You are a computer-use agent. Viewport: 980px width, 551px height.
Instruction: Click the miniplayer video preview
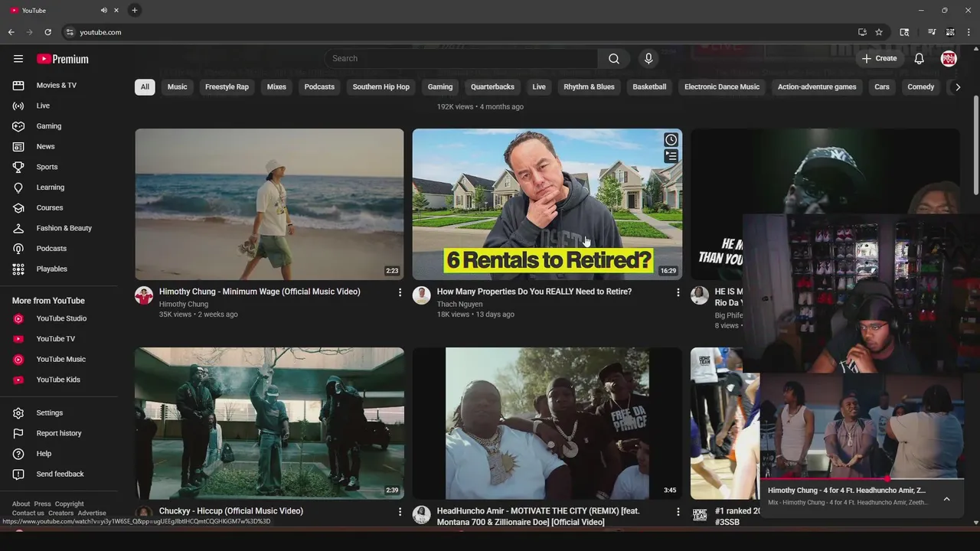tap(861, 426)
